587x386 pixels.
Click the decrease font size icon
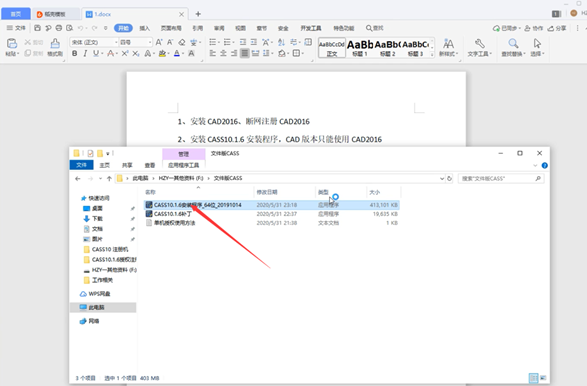pos(170,42)
